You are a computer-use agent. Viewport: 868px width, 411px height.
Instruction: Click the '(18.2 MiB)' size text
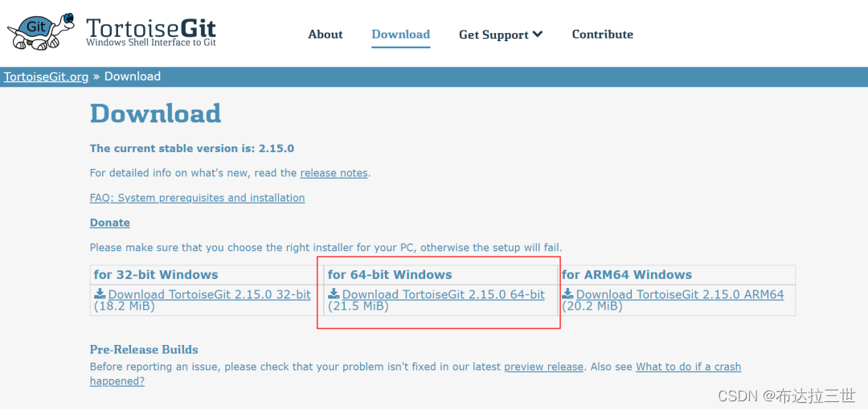coord(125,306)
